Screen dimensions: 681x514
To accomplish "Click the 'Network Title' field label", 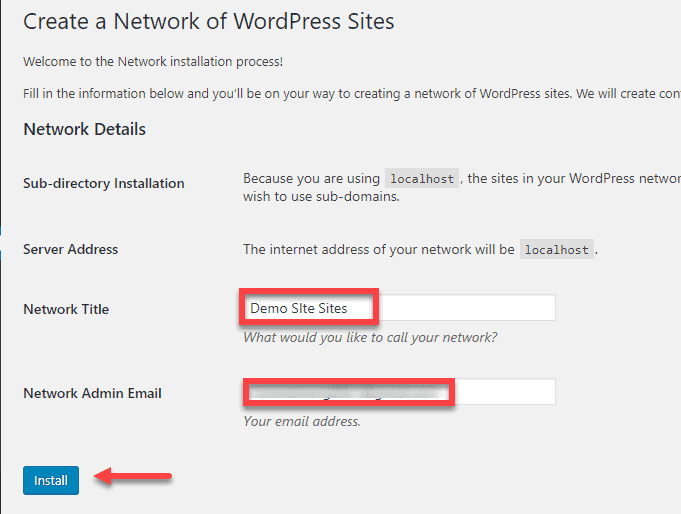I will (x=66, y=309).
